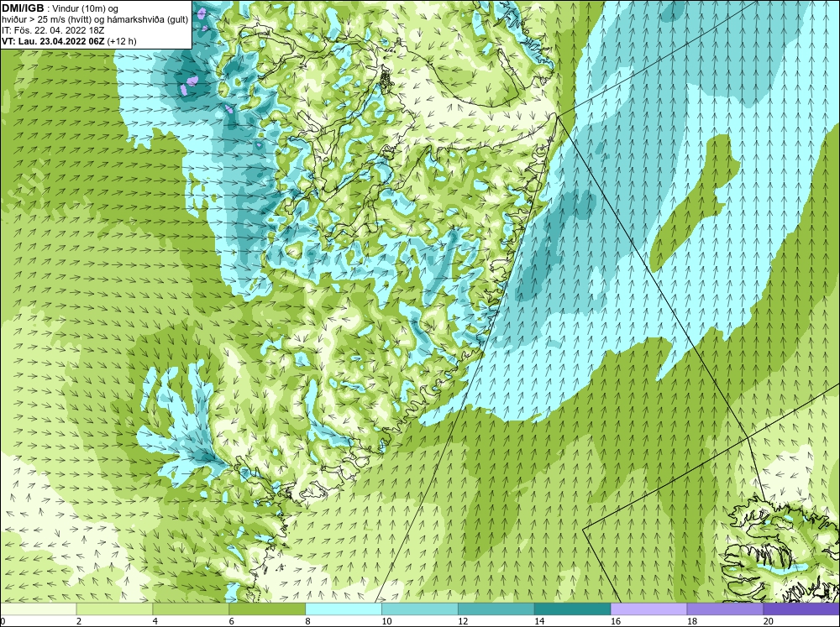The width and height of the screenshot is (840, 627).
Task: Click the 12–14 m/s teal legend swatch
Action: pos(496,609)
